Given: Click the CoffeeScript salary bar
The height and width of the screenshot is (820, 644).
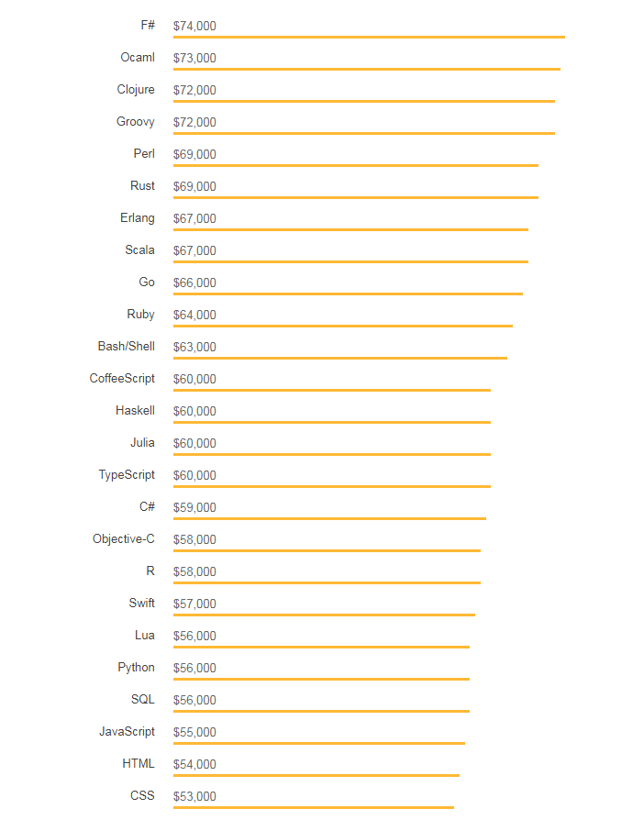Looking at the screenshot, I should (331, 390).
